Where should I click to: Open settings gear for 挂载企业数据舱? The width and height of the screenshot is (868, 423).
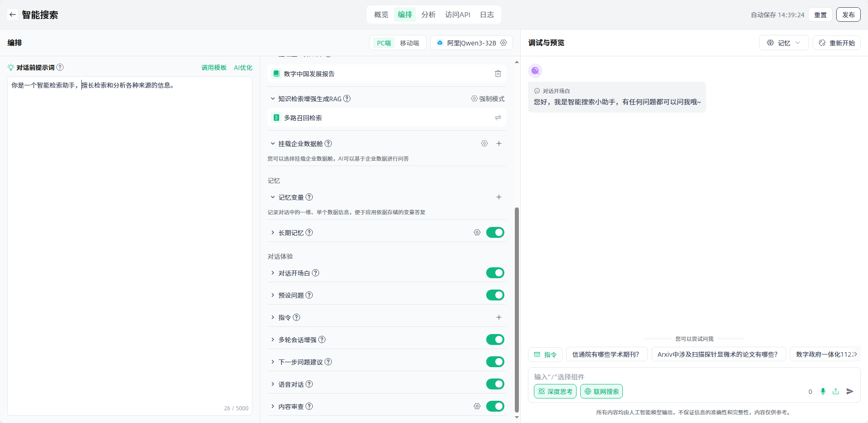tap(484, 143)
